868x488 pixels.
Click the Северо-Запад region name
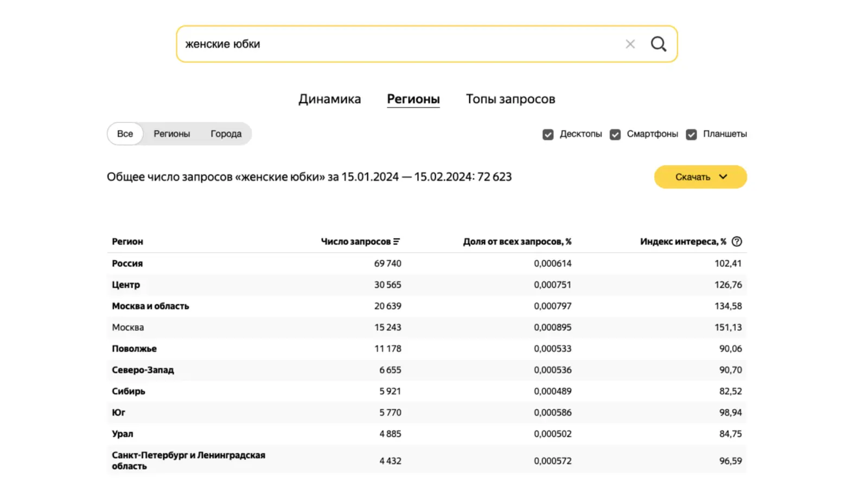point(143,370)
